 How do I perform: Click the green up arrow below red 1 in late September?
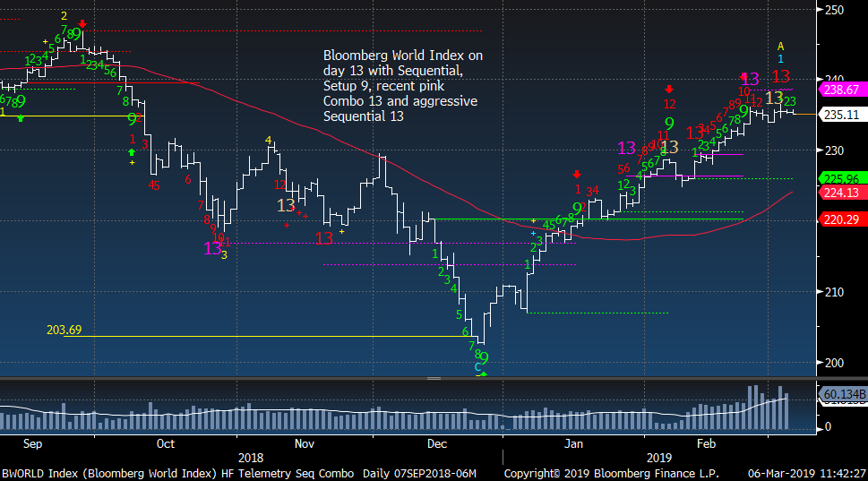(132, 152)
